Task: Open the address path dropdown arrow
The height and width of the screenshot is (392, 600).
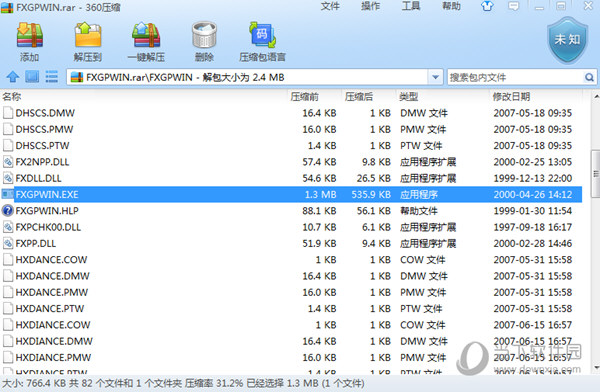Action: pyautogui.click(x=435, y=77)
